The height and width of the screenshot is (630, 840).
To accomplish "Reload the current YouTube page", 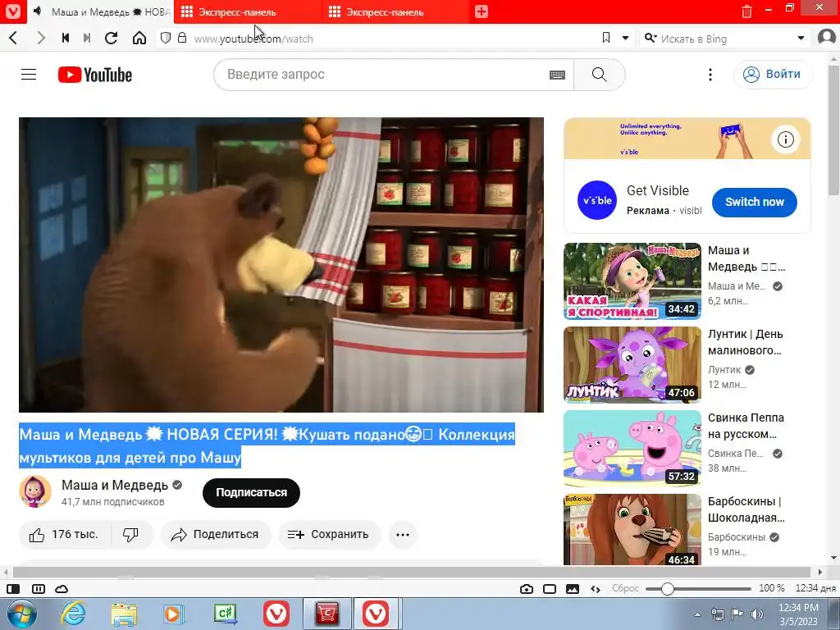I will (x=111, y=38).
